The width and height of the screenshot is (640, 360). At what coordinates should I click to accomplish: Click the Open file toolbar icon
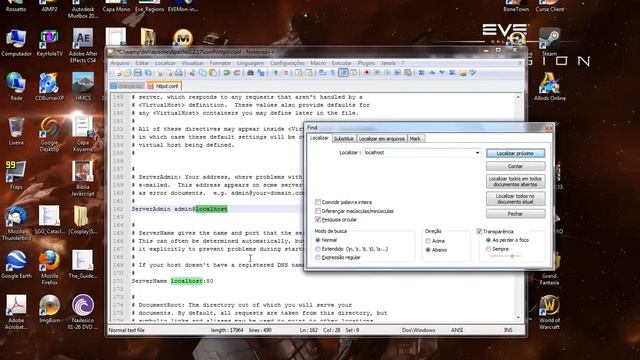(x=127, y=73)
